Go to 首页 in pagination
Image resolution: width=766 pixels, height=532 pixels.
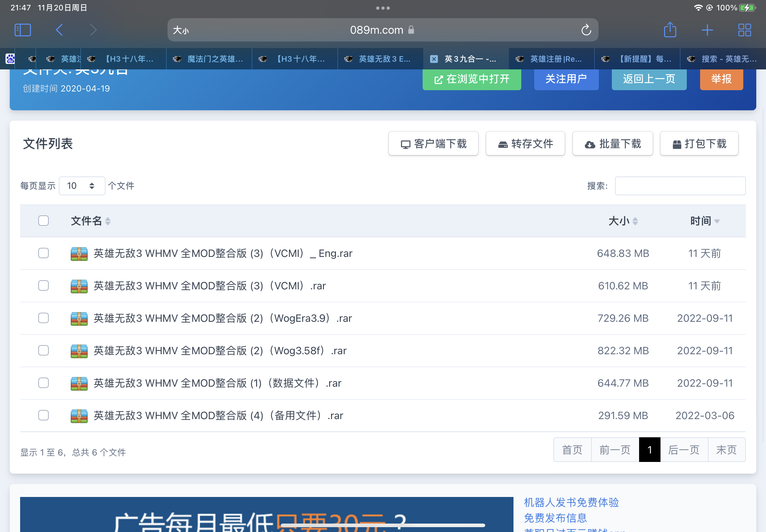(572, 450)
